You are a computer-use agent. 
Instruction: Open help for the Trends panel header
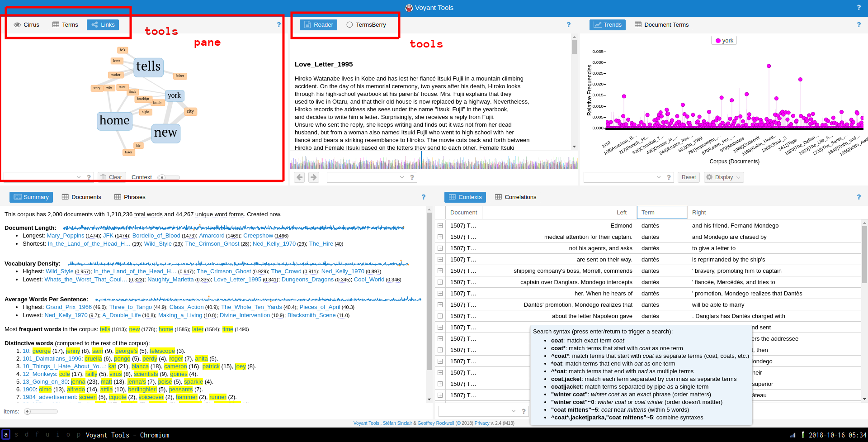(859, 25)
